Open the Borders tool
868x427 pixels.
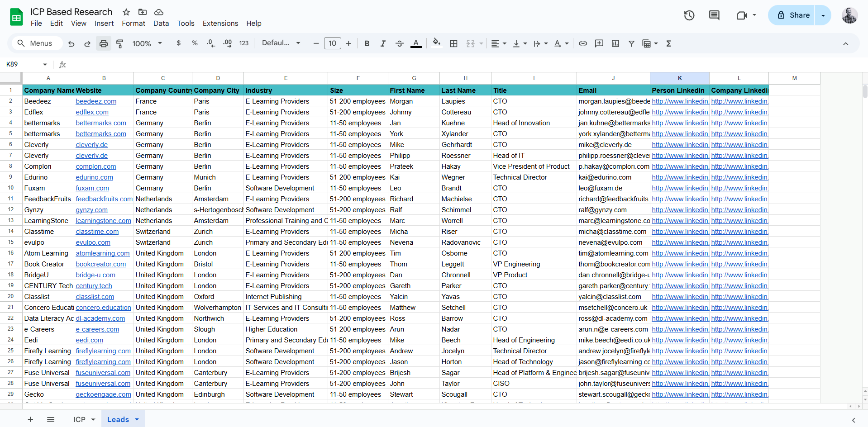point(453,43)
